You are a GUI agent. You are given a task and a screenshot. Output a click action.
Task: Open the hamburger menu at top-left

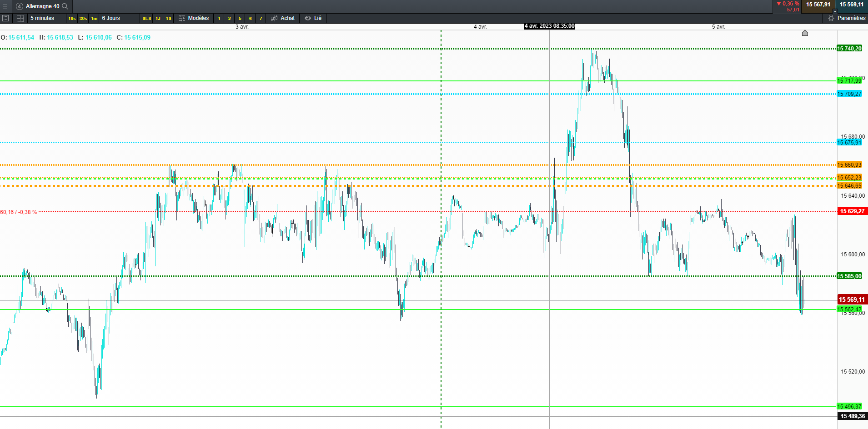click(x=5, y=6)
